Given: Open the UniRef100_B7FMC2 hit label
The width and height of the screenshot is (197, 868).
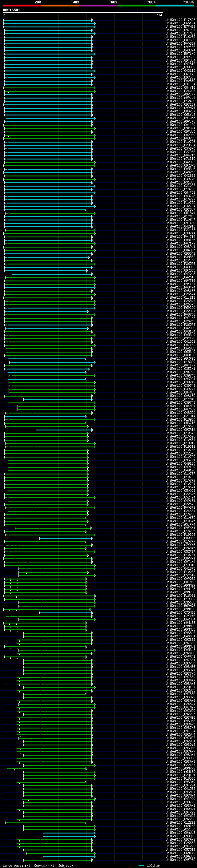Looking at the screenshot, I should [180, 33].
